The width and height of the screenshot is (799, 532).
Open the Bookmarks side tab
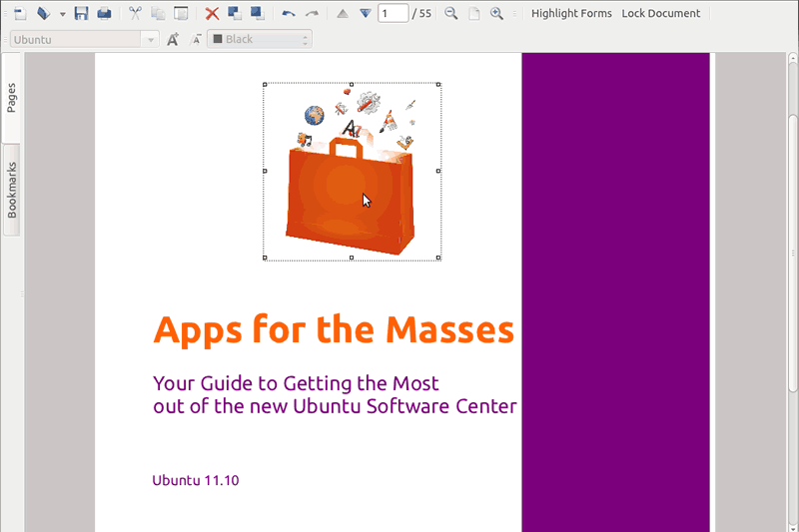tap(12, 190)
